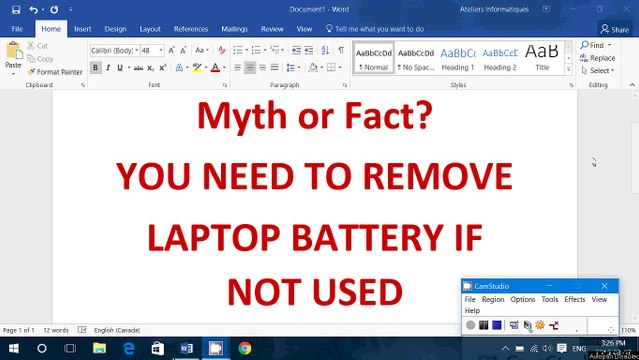Image resolution: width=639 pixels, height=360 pixels.
Task: Open Find in Editing group
Action: [x=593, y=45]
